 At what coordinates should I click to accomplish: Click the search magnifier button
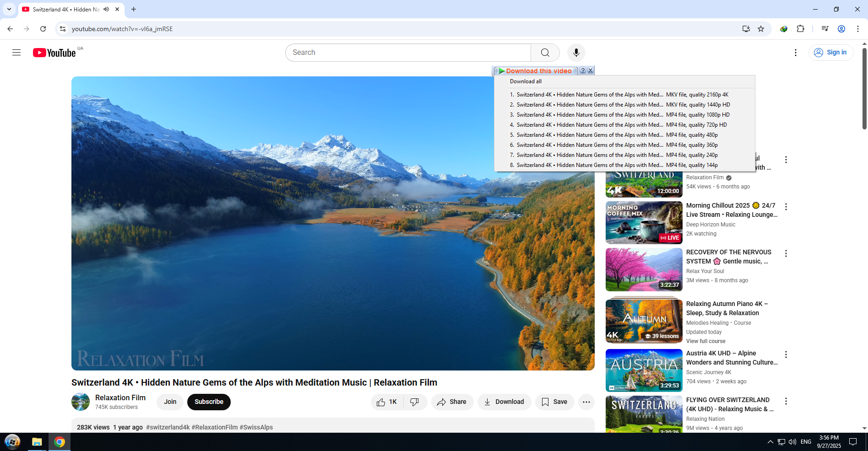(x=545, y=53)
